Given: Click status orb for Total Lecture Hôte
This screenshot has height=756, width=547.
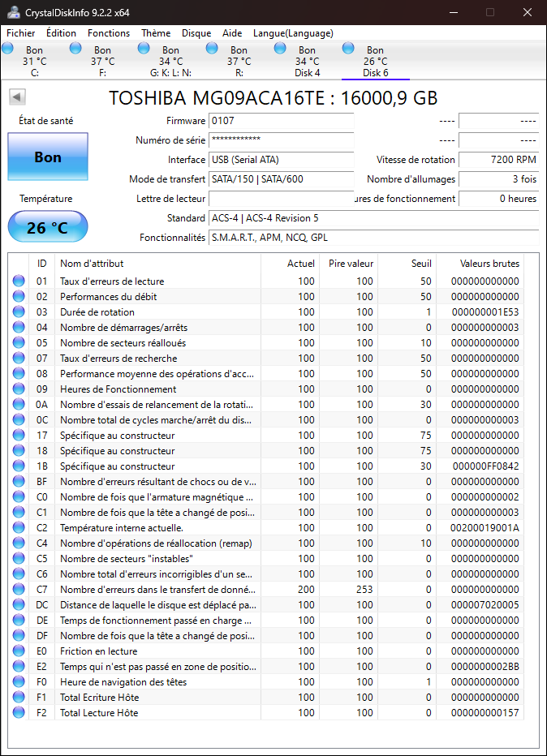Looking at the screenshot, I should (19, 713).
